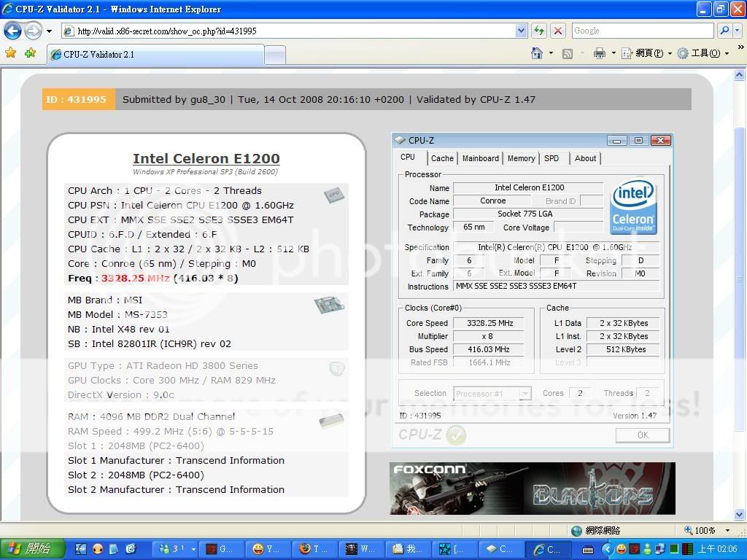Image resolution: width=747 pixels, height=560 pixels.
Task: Open the Foxconn BlackOps banner ad
Action: click(x=532, y=489)
